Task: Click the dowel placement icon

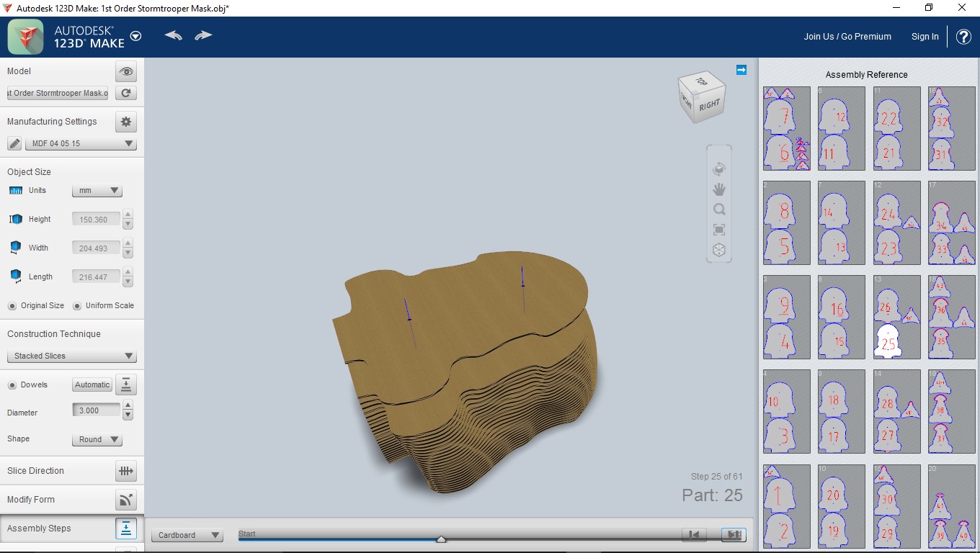Action: [126, 385]
